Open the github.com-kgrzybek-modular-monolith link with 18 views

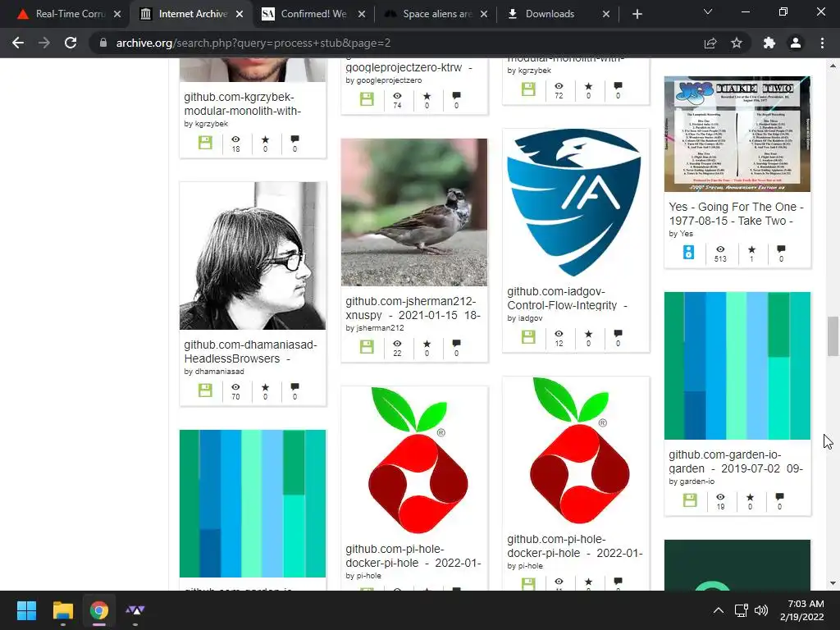point(243,104)
